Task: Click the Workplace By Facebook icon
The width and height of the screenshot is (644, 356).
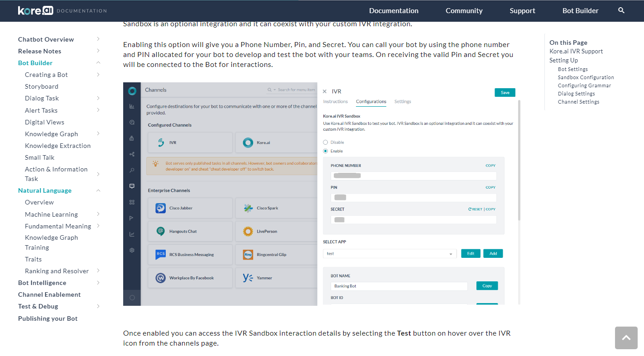Action: tap(160, 278)
